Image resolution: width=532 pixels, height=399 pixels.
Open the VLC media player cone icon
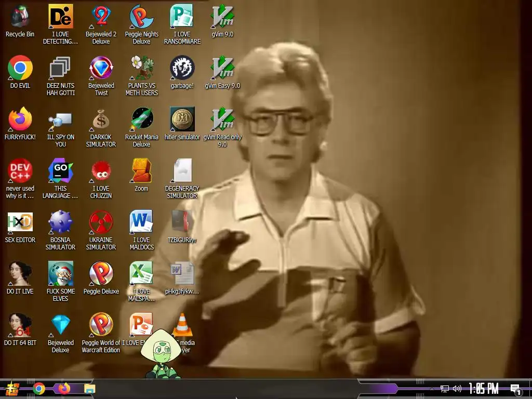pos(182,325)
